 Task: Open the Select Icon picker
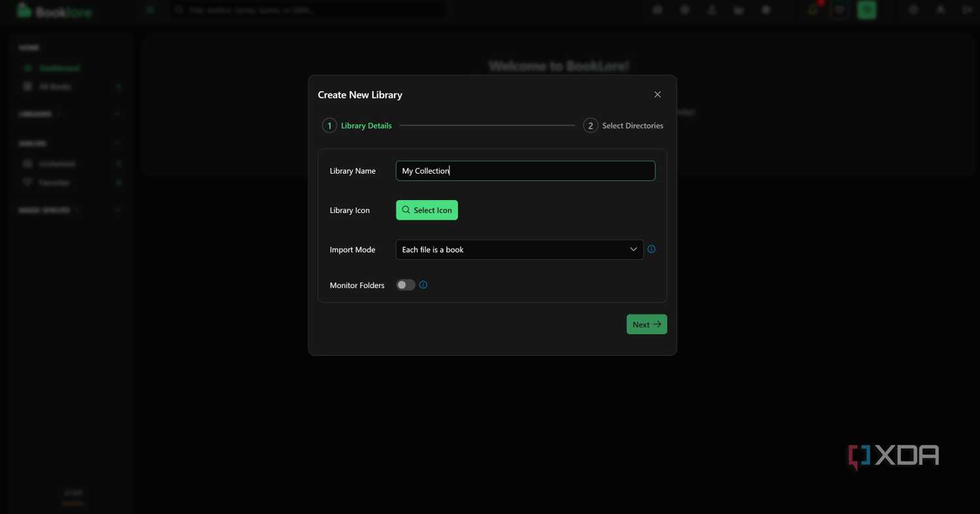pyautogui.click(x=427, y=210)
